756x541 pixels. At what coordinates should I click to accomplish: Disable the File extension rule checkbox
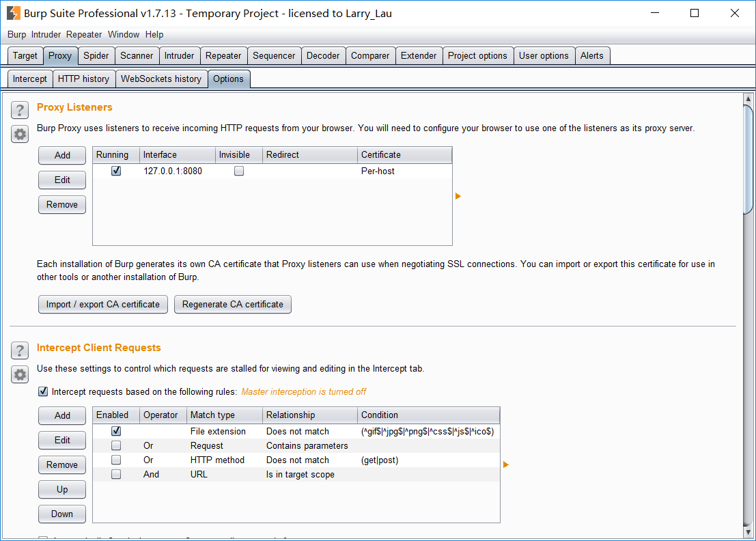coord(116,431)
